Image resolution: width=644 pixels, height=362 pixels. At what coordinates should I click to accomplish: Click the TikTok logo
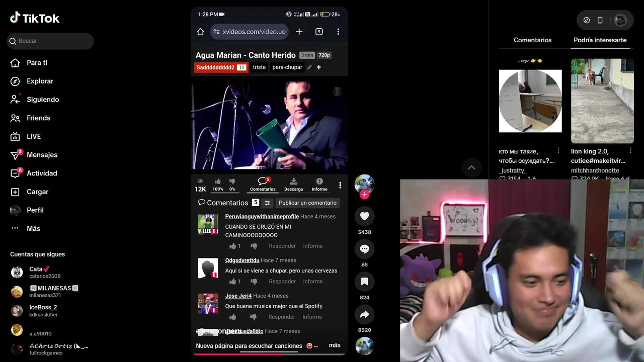pyautogui.click(x=35, y=18)
